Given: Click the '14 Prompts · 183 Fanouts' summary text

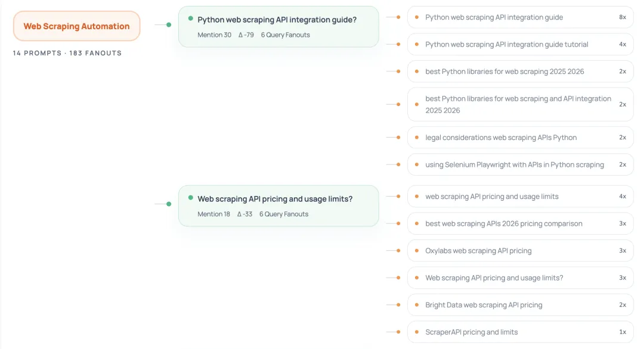Looking at the screenshot, I should click(x=67, y=53).
